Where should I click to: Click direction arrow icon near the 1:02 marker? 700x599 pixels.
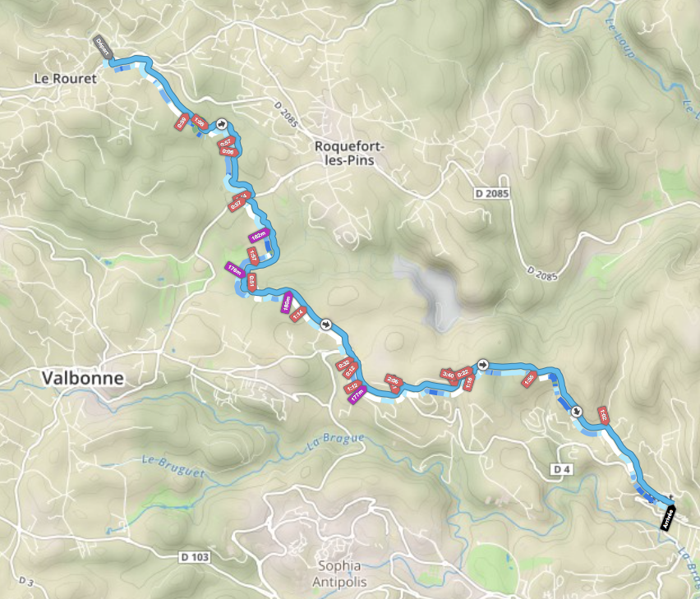pos(578,411)
